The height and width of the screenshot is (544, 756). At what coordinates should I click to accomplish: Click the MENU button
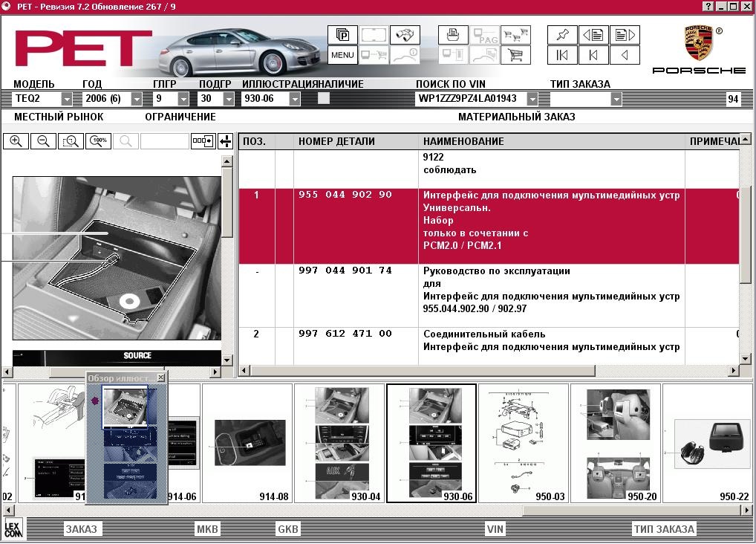point(342,55)
